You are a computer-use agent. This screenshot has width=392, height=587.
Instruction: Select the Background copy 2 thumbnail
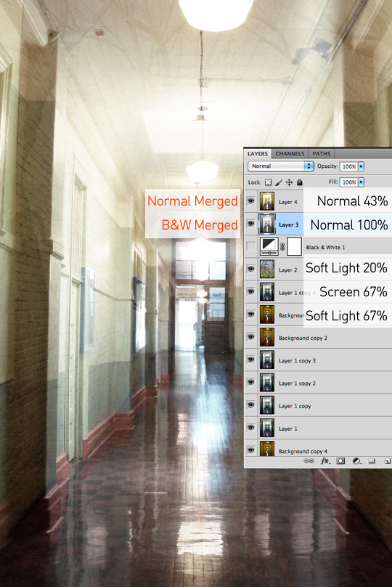[x=267, y=337]
